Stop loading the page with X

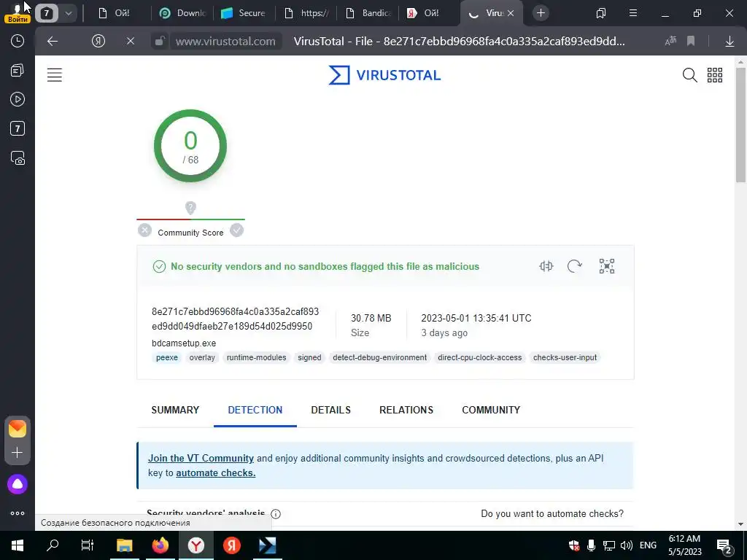point(131,42)
